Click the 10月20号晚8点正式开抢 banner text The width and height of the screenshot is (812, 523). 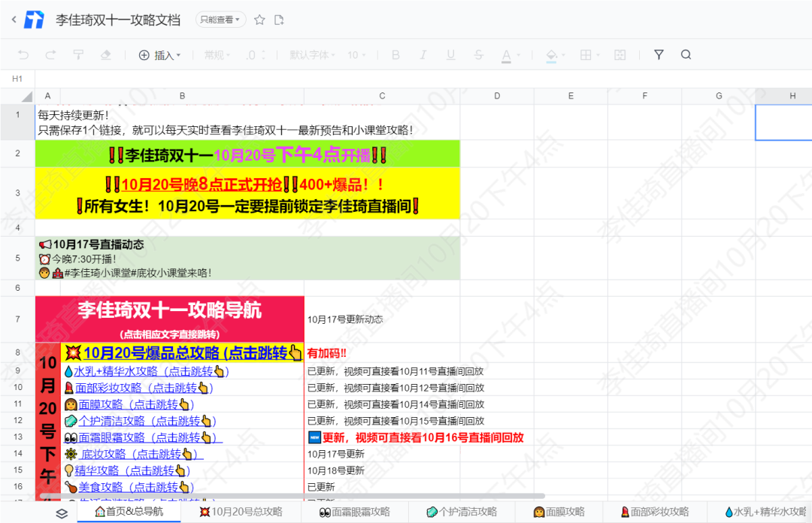click(202, 184)
